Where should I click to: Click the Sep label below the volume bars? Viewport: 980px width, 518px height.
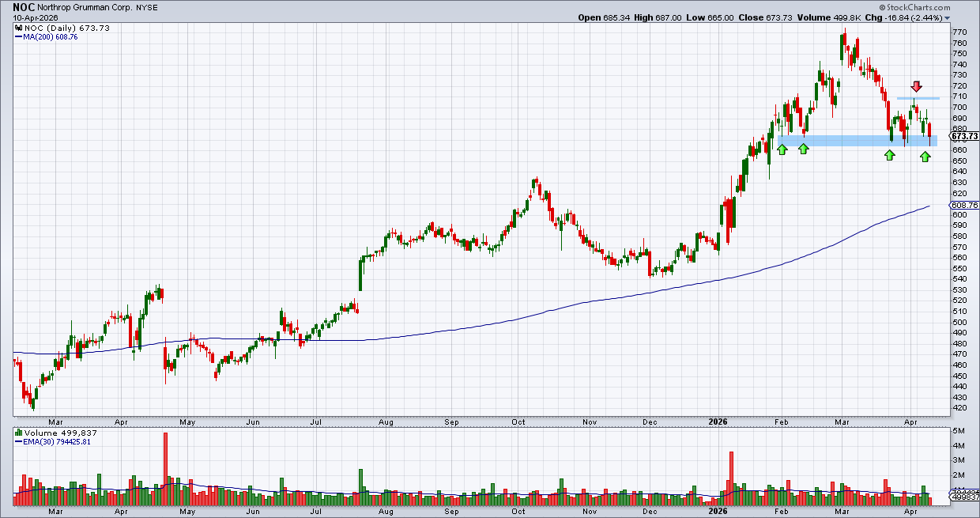tap(451, 512)
